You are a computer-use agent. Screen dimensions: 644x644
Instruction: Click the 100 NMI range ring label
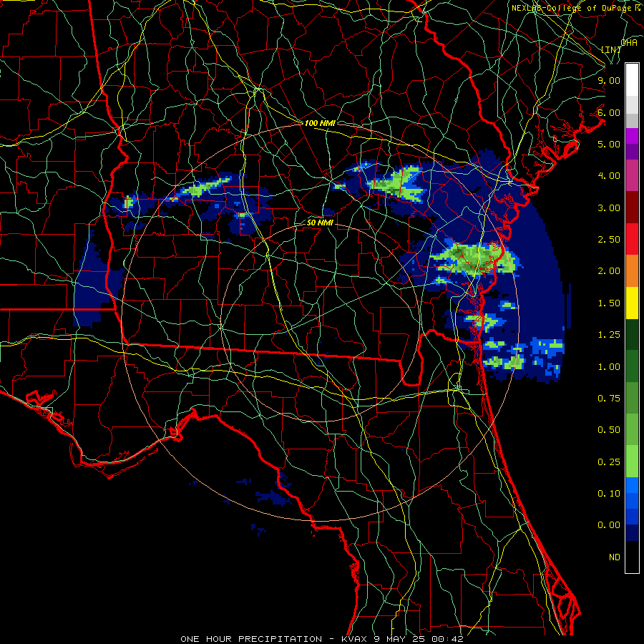point(320,123)
